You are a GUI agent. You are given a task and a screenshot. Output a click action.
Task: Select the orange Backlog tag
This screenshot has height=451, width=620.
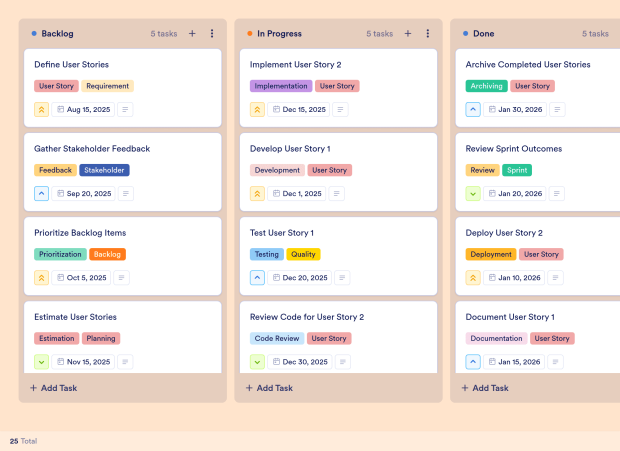coord(107,255)
